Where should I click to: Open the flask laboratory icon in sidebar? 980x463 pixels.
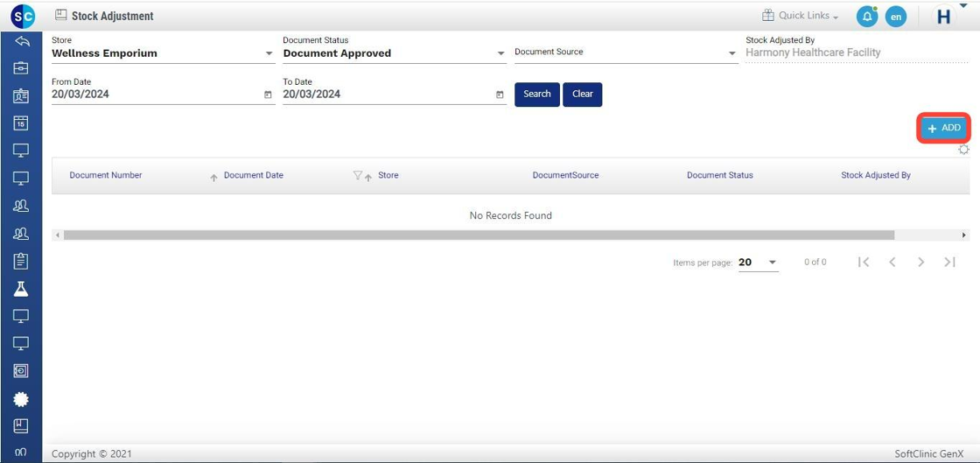21,289
